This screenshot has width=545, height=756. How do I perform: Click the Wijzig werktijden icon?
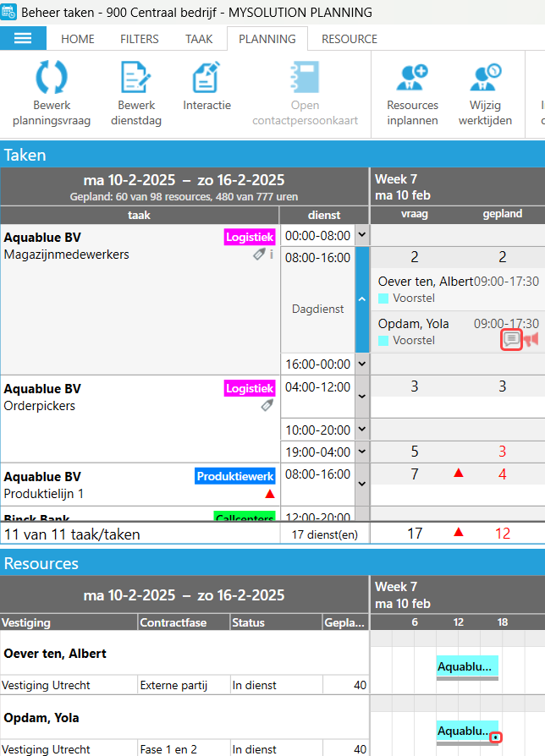tap(485, 78)
